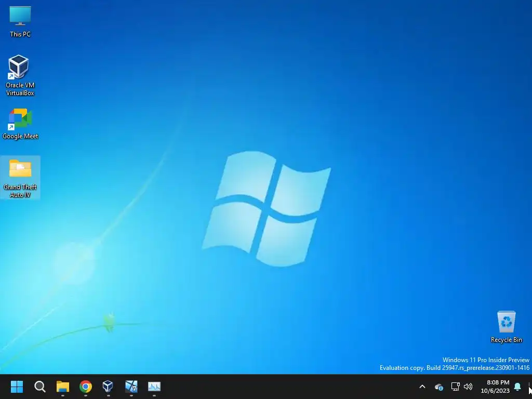Open taskbar Search
This screenshot has width=532, height=399.
[x=39, y=387]
